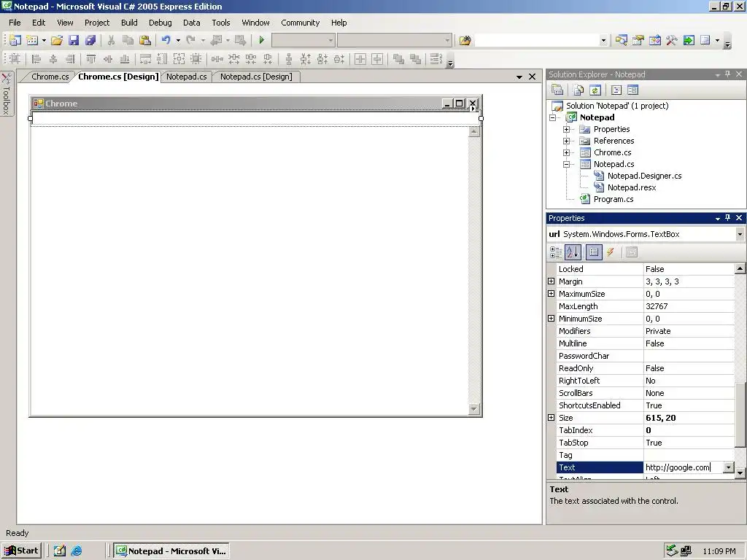The height and width of the screenshot is (560, 747).
Task: Collapse the Notepad.cs node in Solution Explorer
Action: click(566, 164)
